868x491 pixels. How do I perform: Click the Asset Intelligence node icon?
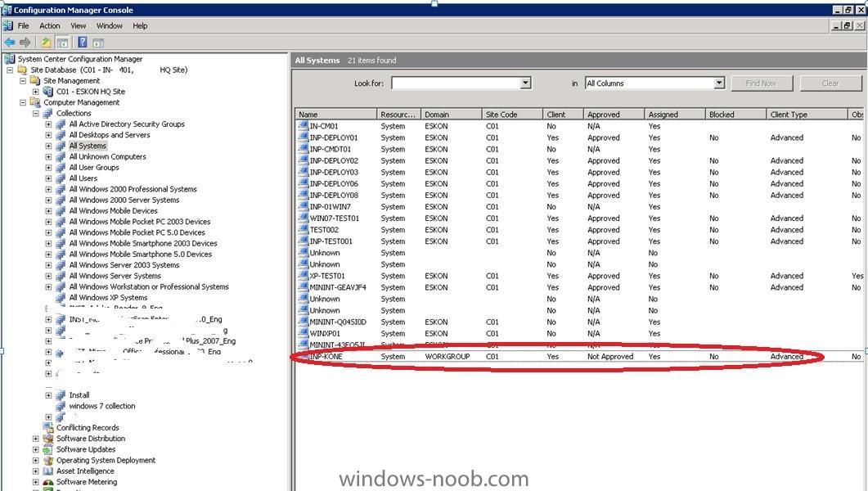tap(47, 471)
